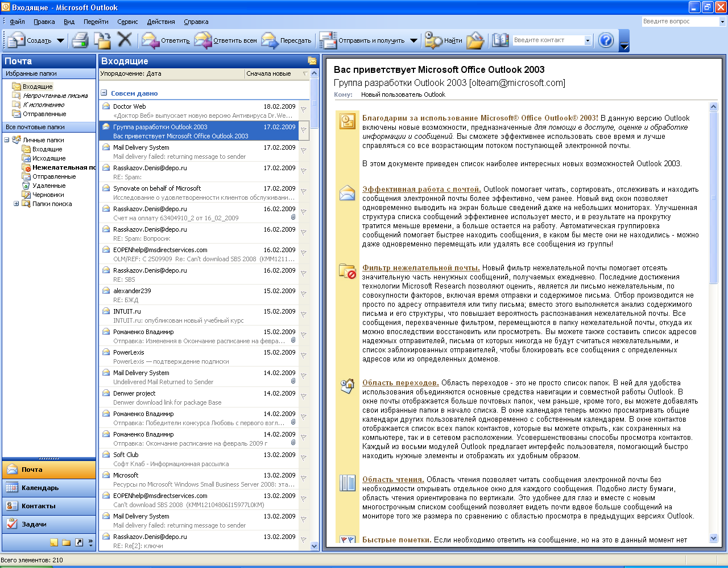Click the 'Введите вопрос' help field
Viewport: 728px width, 568px height.
click(680, 22)
